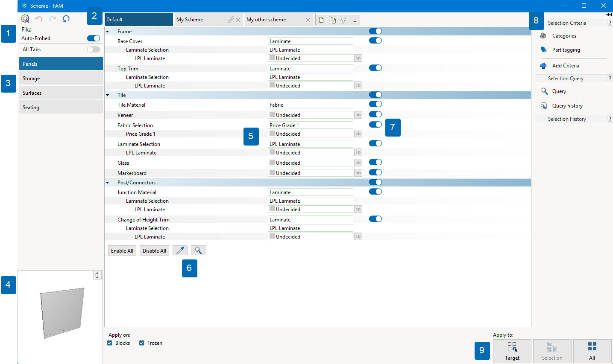The height and width of the screenshot is (364, 613).
Task: Click the magnifier search button below list
Action: (x=198, y=250)
